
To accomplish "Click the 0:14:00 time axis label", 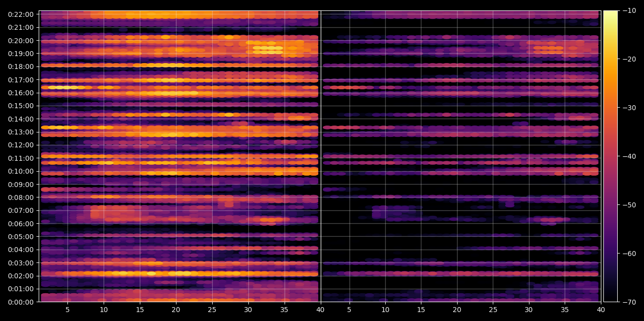I will pos(21,119).
